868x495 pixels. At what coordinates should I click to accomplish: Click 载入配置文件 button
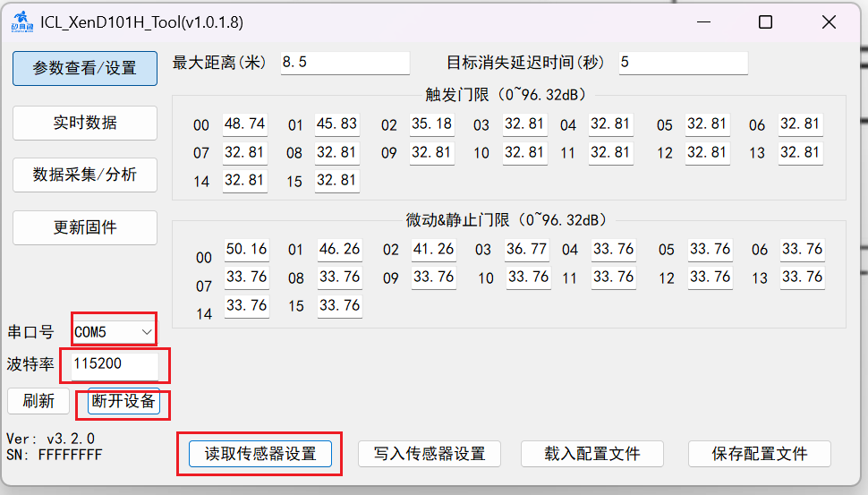pyautogui.click(x=591, y=454)
